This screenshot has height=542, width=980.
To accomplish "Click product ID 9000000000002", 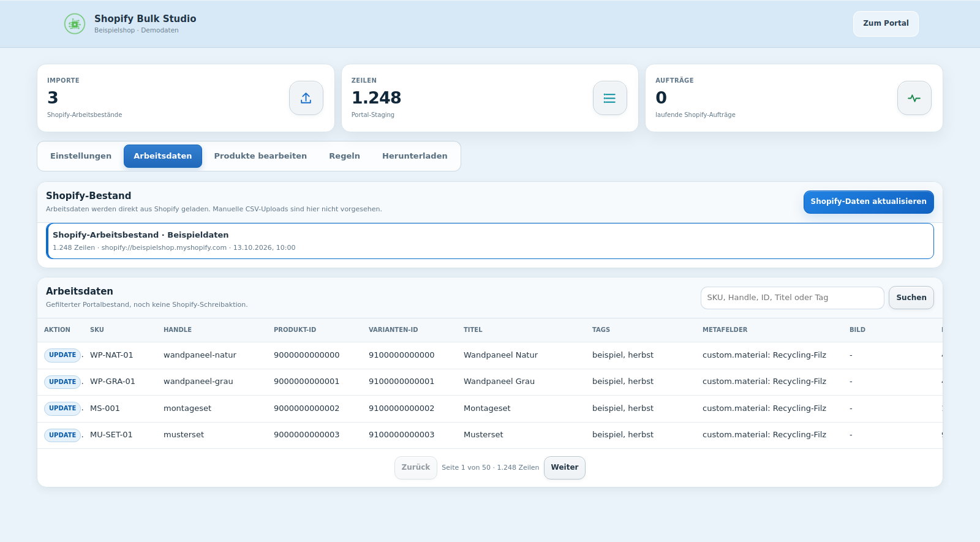I will tap(306, 408).
